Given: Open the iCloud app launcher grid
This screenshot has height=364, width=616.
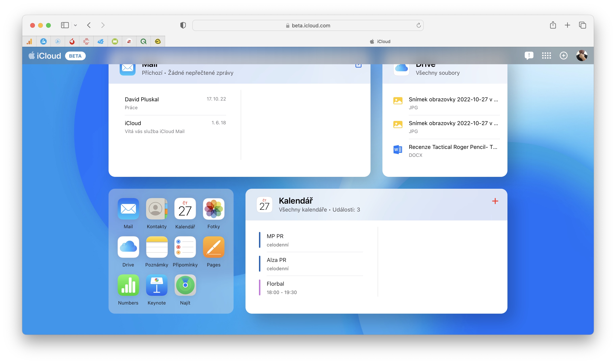Looking at the screenshot, I should click(x=546, y=56).
